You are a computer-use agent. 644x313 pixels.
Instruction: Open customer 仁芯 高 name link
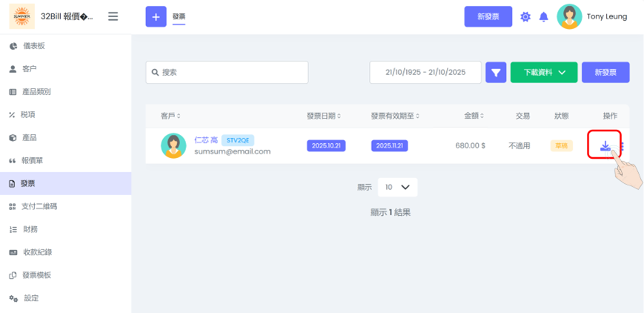click(205, 139)
